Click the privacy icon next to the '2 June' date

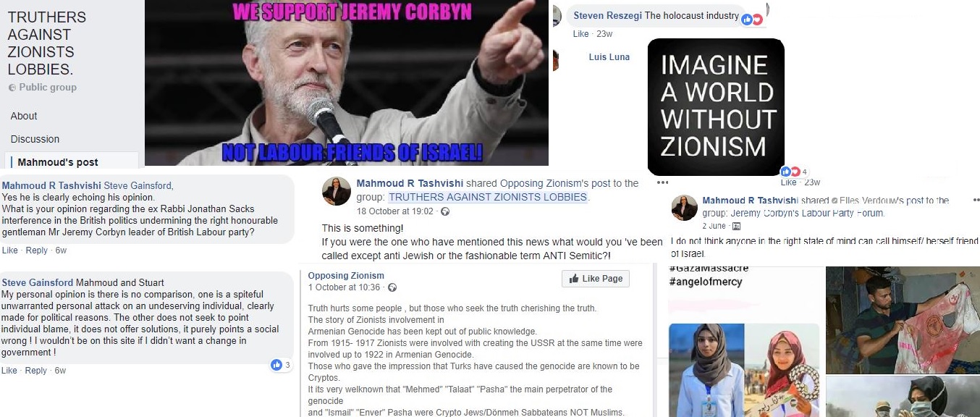pos(737,227)
